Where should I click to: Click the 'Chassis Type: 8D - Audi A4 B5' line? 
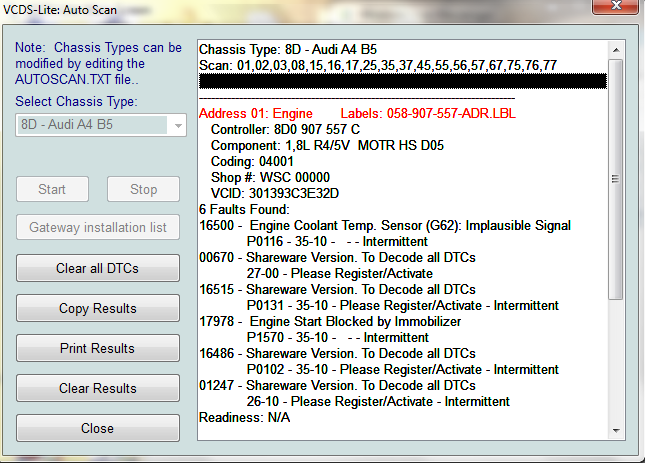(x=288, y=50)
